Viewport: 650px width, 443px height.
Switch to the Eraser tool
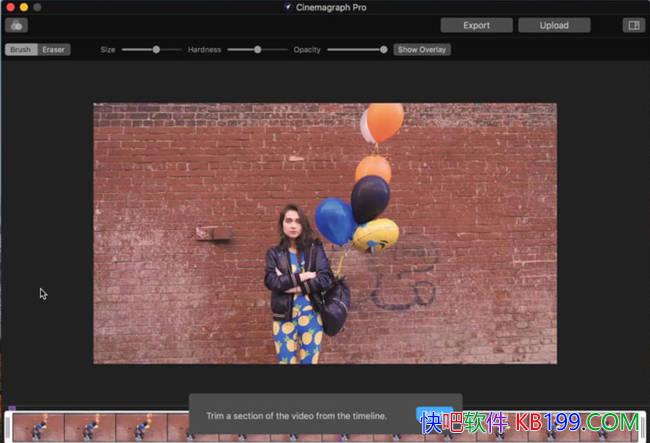pyautogui.click(x=53, y=49)
